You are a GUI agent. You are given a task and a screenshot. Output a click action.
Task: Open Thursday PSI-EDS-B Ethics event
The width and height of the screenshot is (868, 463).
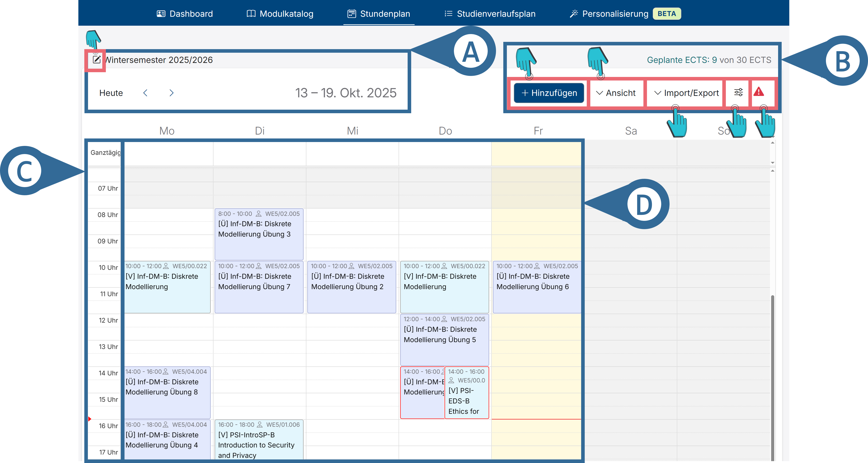pyautogui.click(x=467, y=393)
